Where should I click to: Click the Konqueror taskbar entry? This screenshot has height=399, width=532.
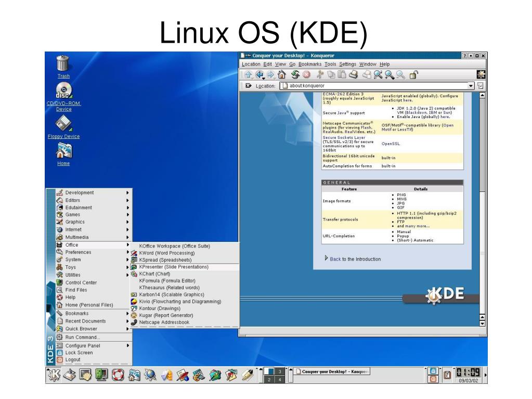pyautogui.click(x=332, y=371)
